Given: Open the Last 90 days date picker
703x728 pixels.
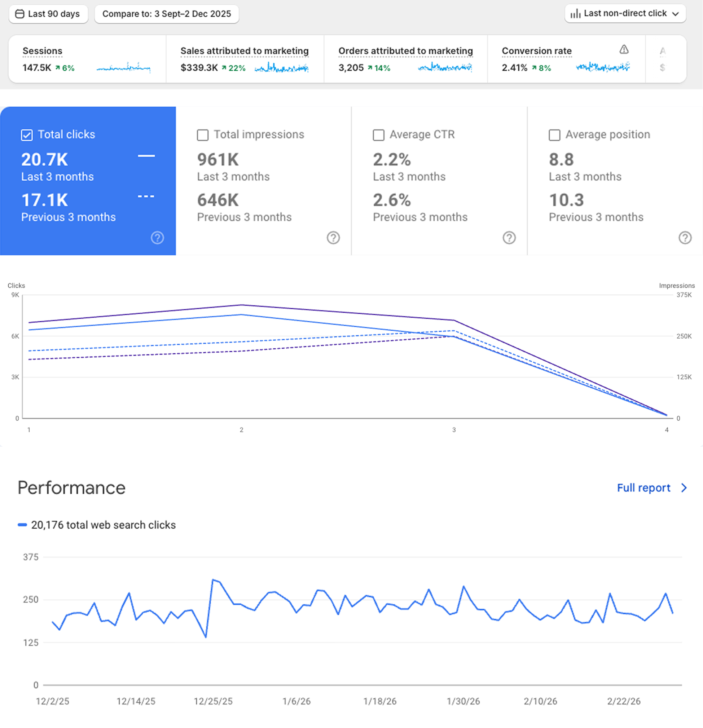Looking at the screenshot, I should [48, 14].
